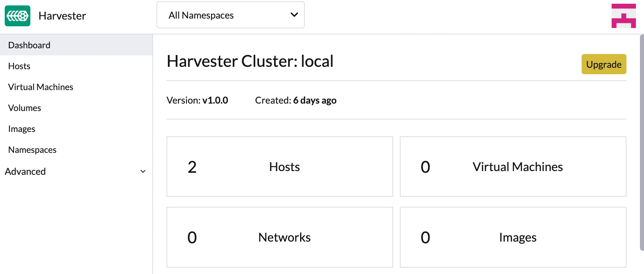Click the Harvester logo icon
The width and height of the screenshot is (644, 274).
(18, 16)
